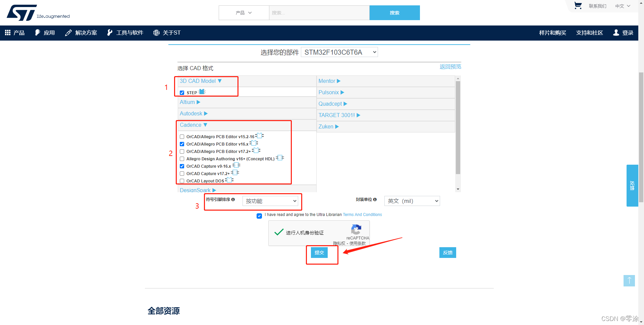The height and width of the screenshot is (325, 644).
Task: Click the ST logo
Action: click(38, 13)
